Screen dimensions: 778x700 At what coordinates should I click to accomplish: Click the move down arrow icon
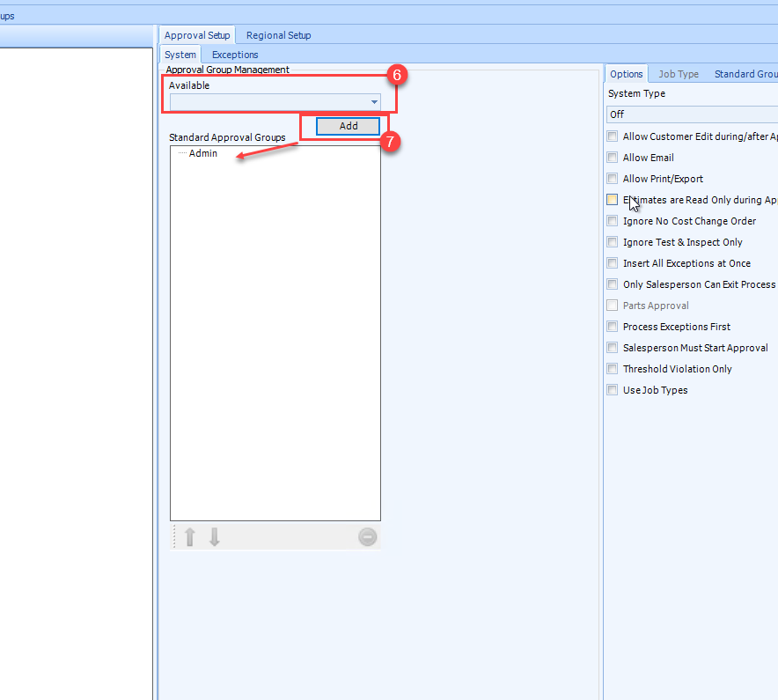coord(215,537)
